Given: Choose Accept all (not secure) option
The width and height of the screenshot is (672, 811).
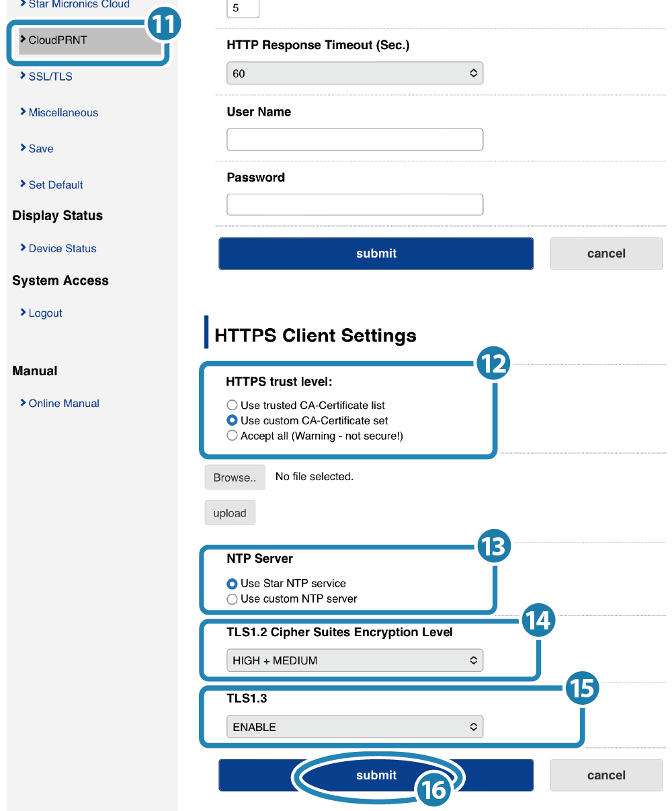Looking at the screenshot, I should coord(233,436).
